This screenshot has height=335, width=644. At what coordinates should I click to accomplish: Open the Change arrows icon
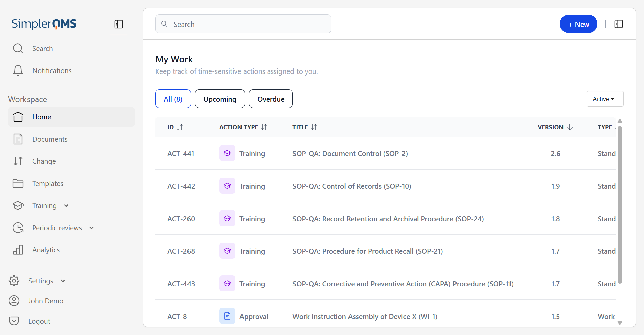[18, 161]
